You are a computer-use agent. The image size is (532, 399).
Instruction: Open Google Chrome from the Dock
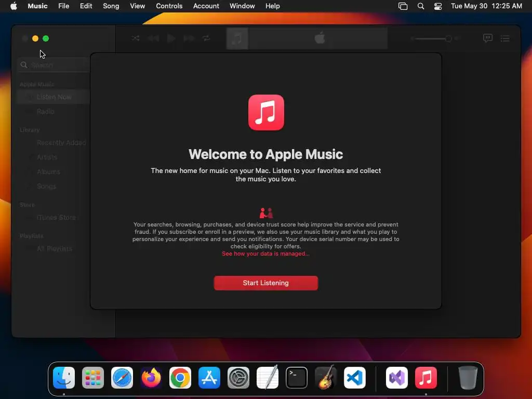pos(180,378)
